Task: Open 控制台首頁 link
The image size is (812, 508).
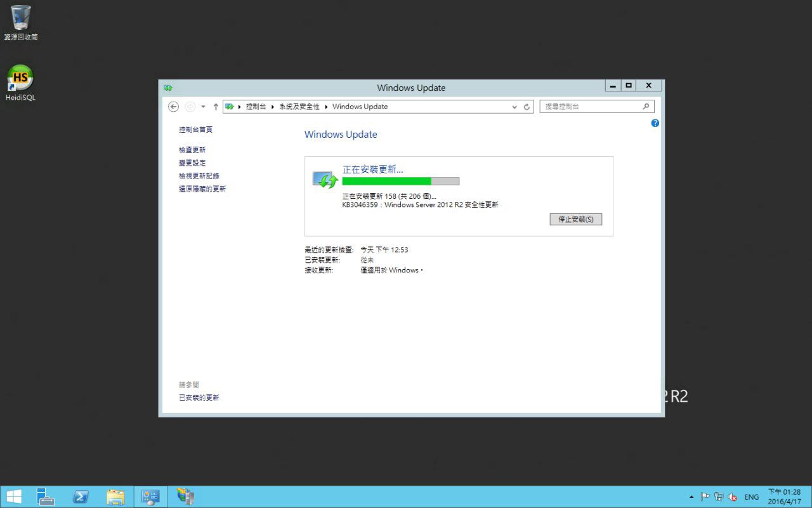Action: pyautogui.click(x=195, y=130)
